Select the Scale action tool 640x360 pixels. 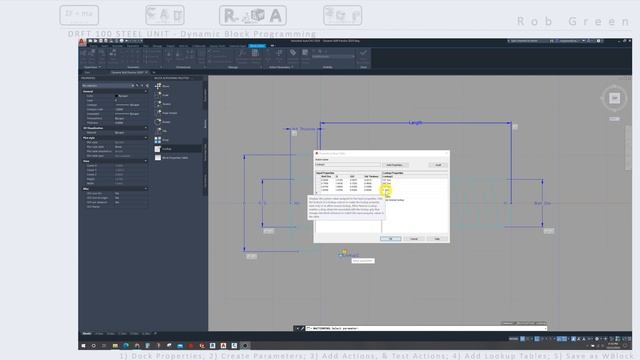(162, 95)
